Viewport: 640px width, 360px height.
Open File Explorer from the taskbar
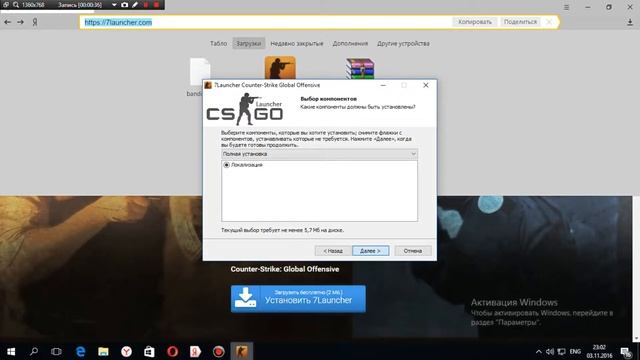point(103,351)
